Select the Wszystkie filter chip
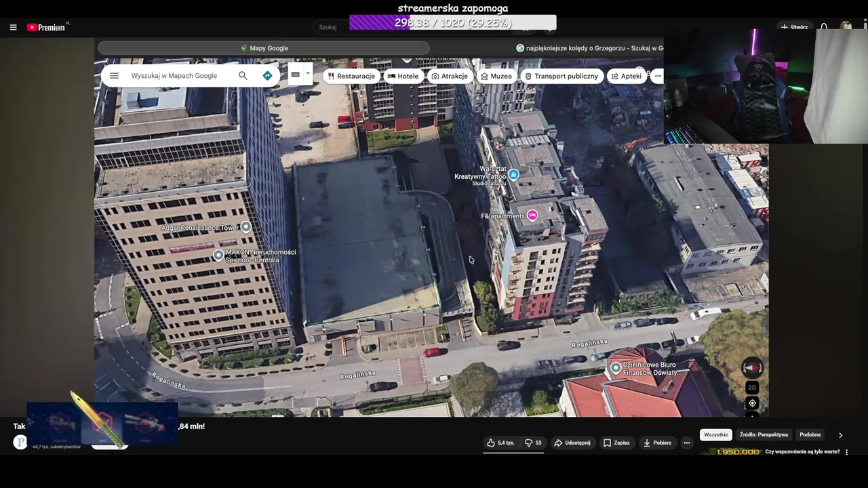Screen dimensions: 868x488 tap(715, 434)
